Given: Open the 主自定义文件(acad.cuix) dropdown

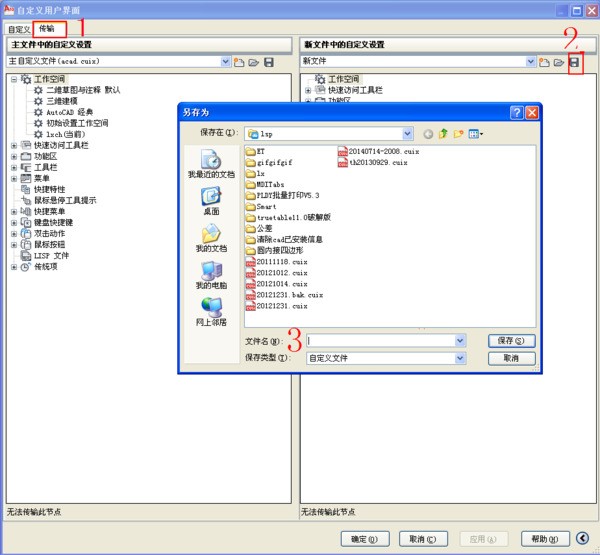Looking at the screenshot, I should coord(225,62).
